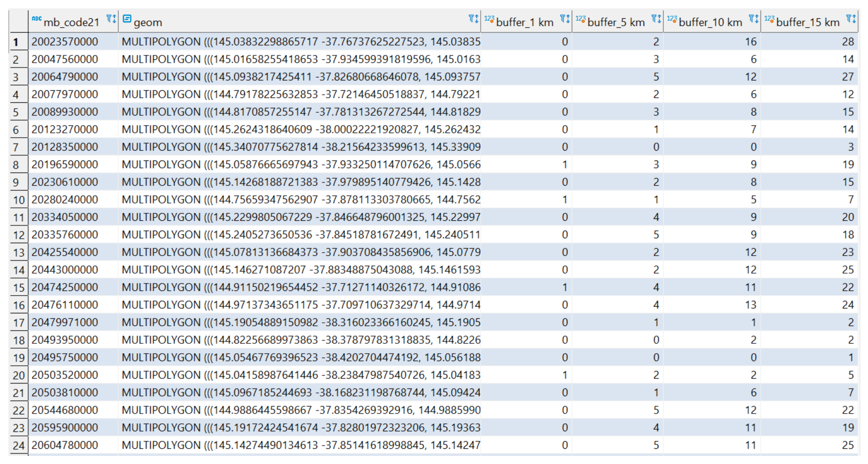Select entire row 7 via row number
This screenshot has height=464, width=868.
(16, 147)
